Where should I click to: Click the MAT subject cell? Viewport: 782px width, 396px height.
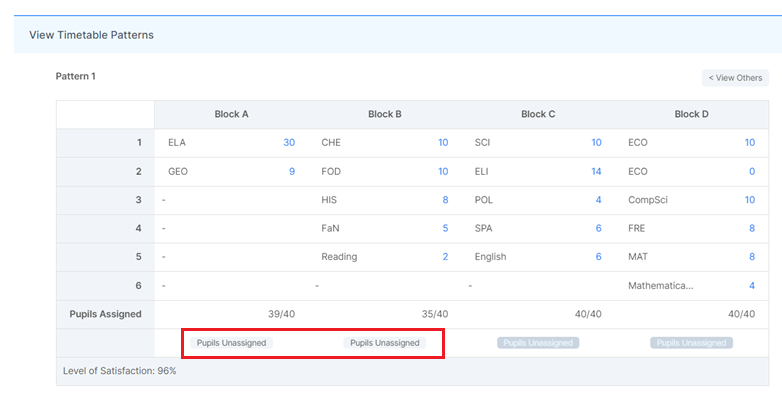638,257
